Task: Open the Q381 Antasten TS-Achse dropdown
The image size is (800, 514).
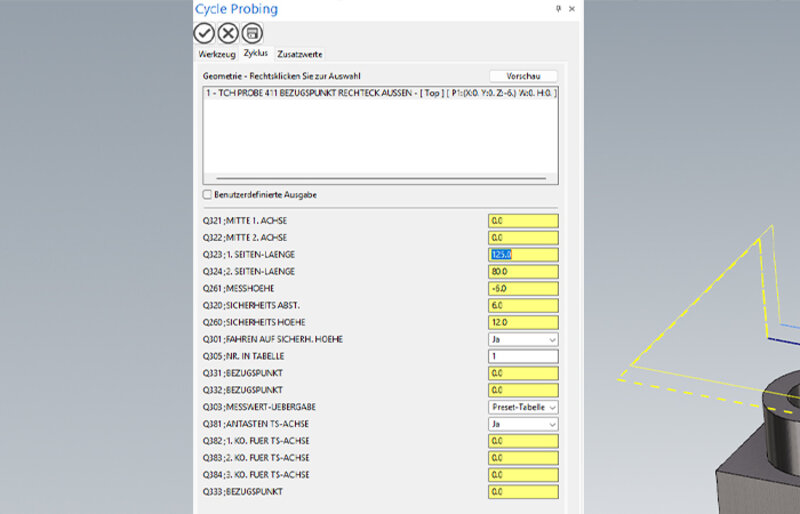Action: pyautogui.click(x=523, y=424)
